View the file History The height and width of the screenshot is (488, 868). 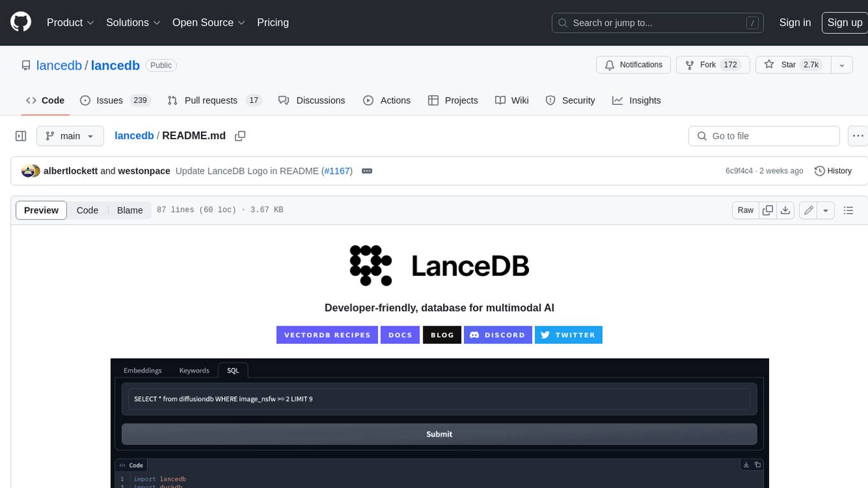[x=833, y=171]
